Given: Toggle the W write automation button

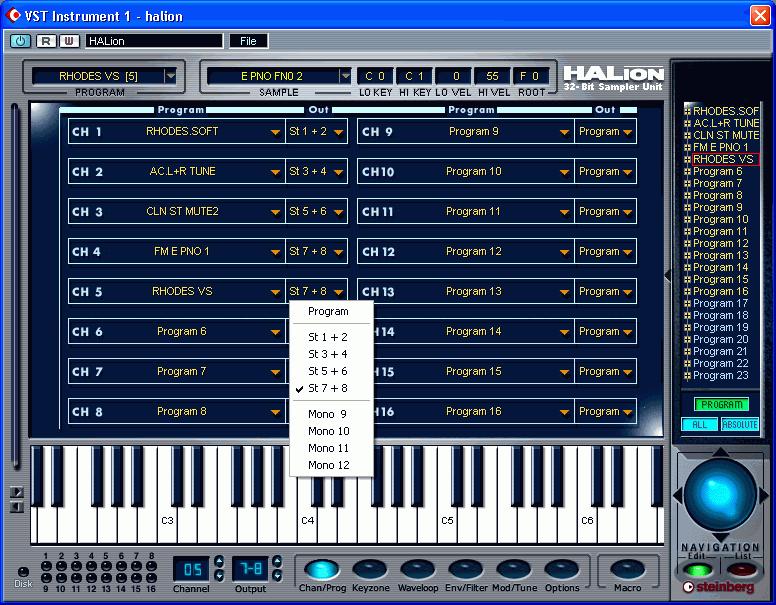Looking at the screenshot, I should click(x=69, y=41).
